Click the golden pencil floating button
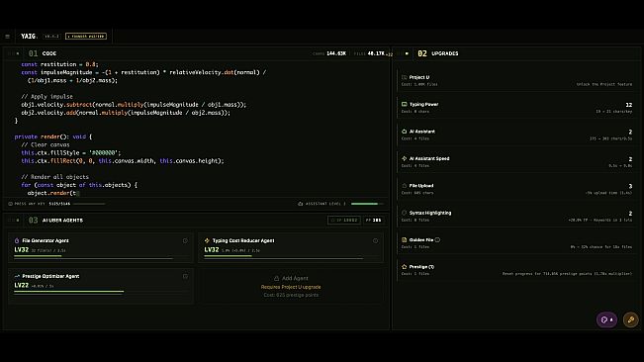 point(631,319)
